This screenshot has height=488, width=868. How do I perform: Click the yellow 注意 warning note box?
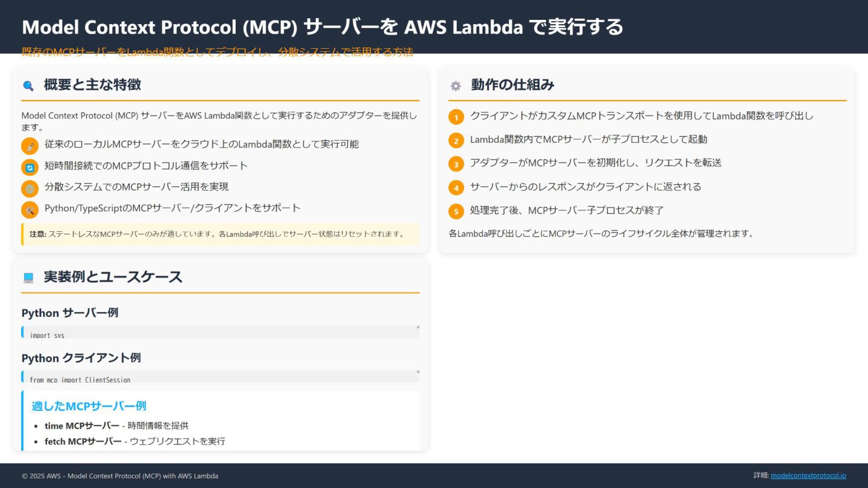pyautogui.click(x=220, y=234)
